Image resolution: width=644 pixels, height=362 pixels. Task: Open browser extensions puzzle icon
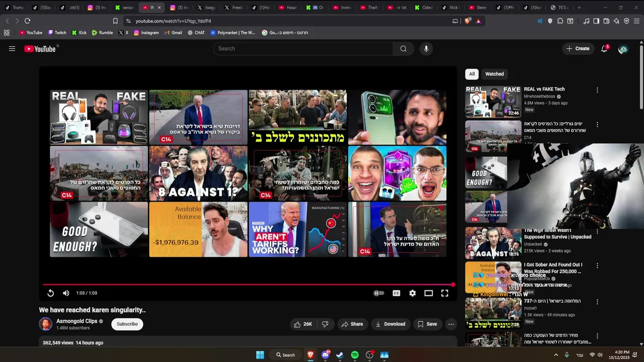pyautogui.click(x=560, y=21)
